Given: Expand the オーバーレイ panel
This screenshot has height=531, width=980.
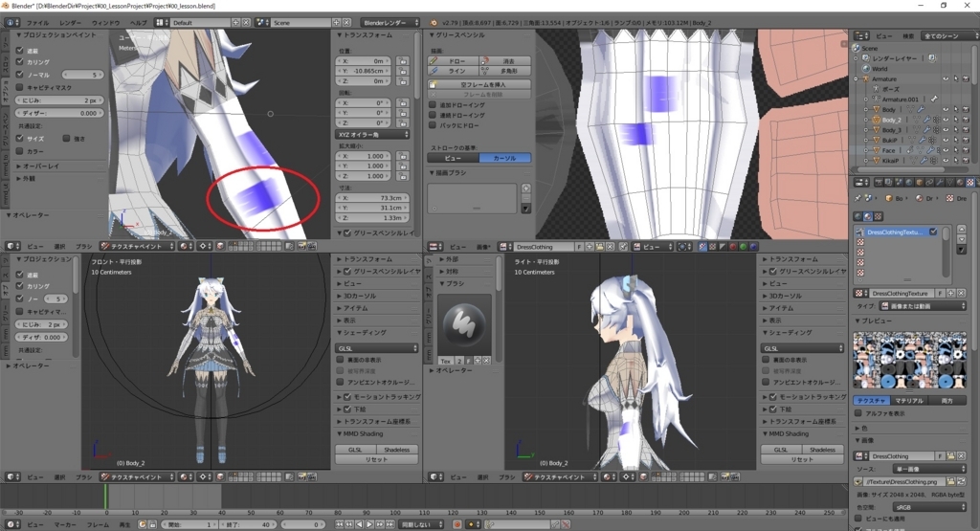Looking at the screenshot, I should pyautogui.click(x=41, y=166).
